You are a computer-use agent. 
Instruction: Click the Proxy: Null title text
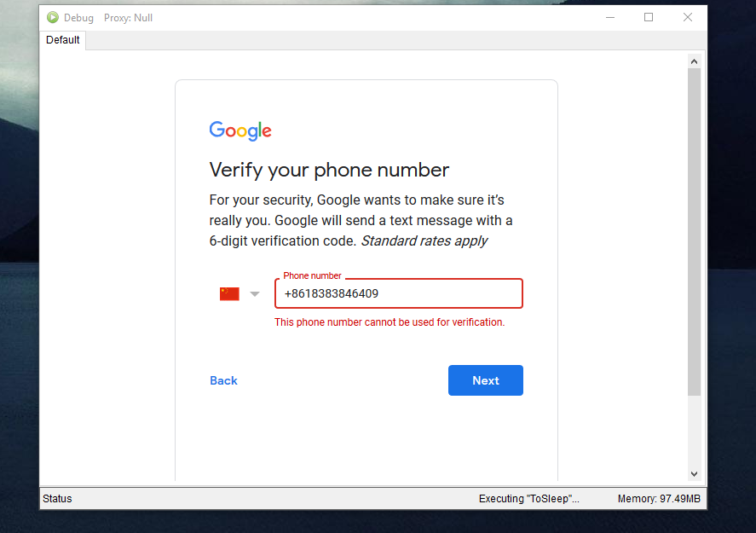[x=128, y=18]
